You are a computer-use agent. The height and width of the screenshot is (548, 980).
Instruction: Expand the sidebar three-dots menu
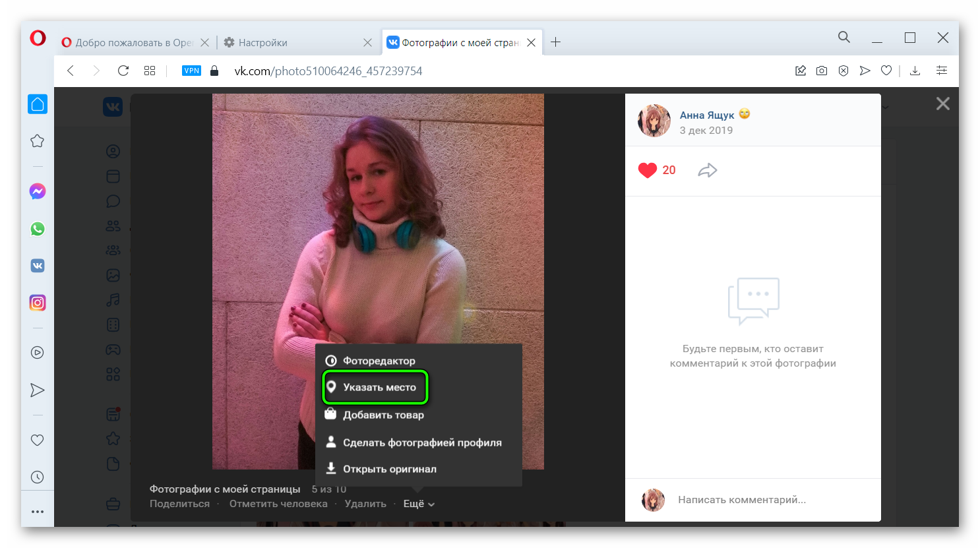(x=38, y=512)
